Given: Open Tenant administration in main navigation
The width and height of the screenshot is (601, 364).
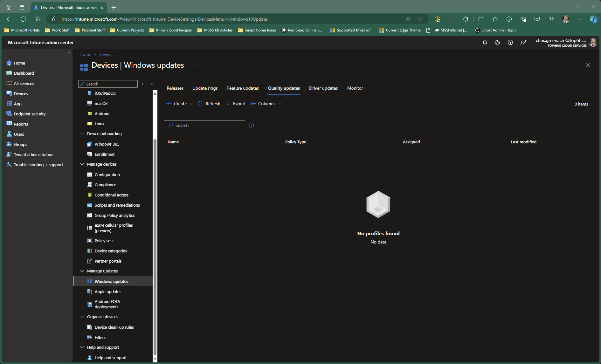Looking at the screenshot, I should [x=34, y=155].
